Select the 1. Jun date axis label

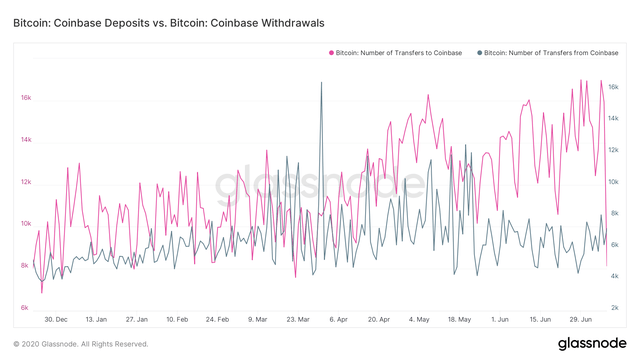pos(500,319)
